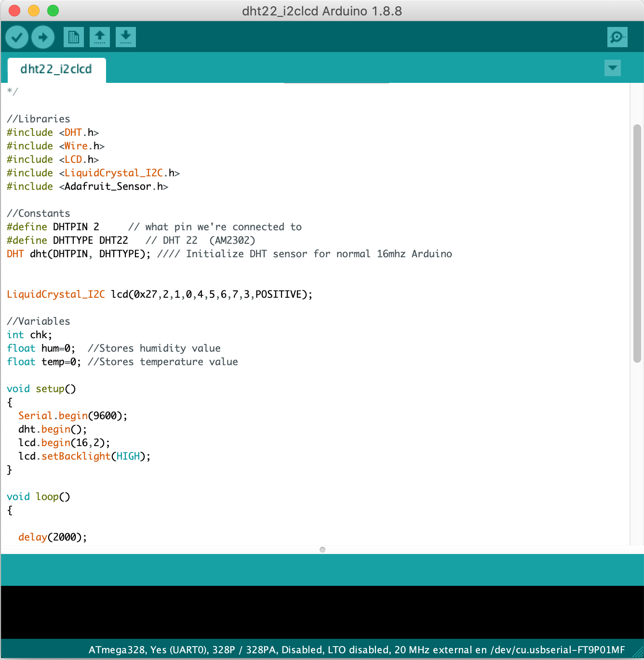Click the '//Constants' comment line
This screenshot has width=644, height=660.
(39, 213)
